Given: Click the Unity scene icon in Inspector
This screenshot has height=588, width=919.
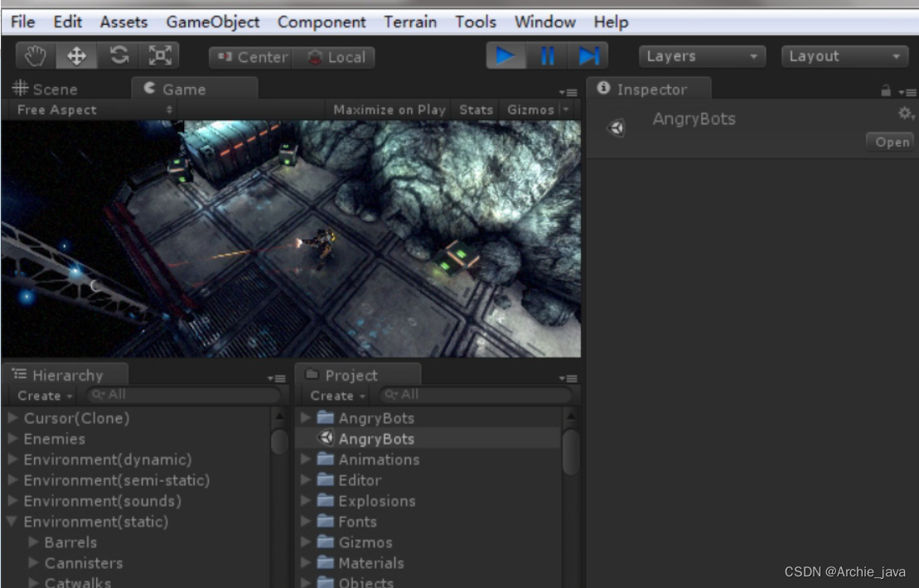Looking at the screenshot, I should point(616,128).
